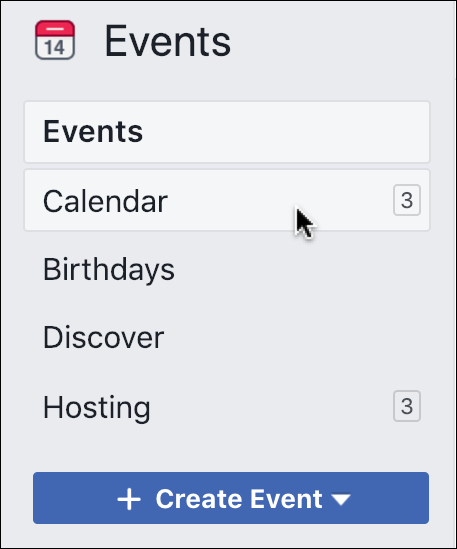457x549 pixels.
Task: Open the Calendar section
Action: pos(227,200)
